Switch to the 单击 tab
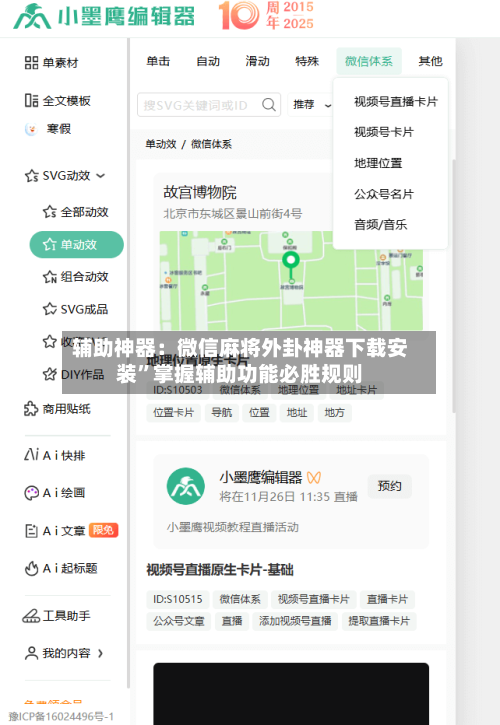This screenshot has width=500, height=725. click(158, 61)
